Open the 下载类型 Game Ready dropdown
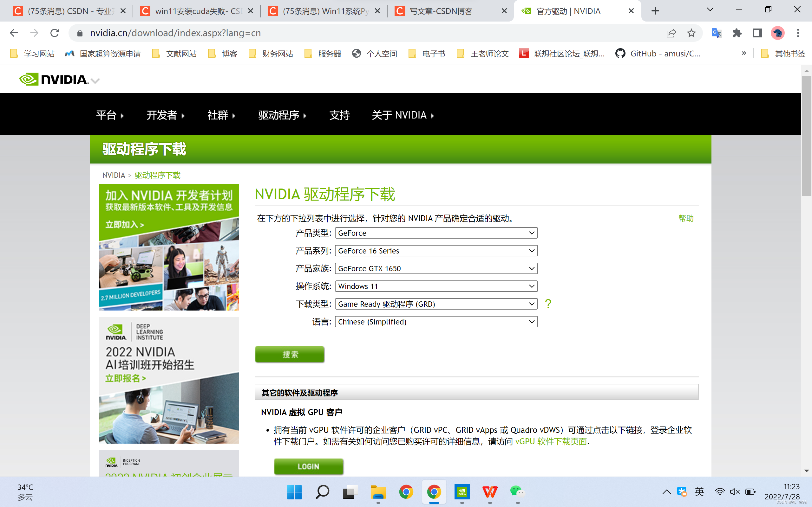The width and height of the screenshot is (812, 507). [436, 304]
